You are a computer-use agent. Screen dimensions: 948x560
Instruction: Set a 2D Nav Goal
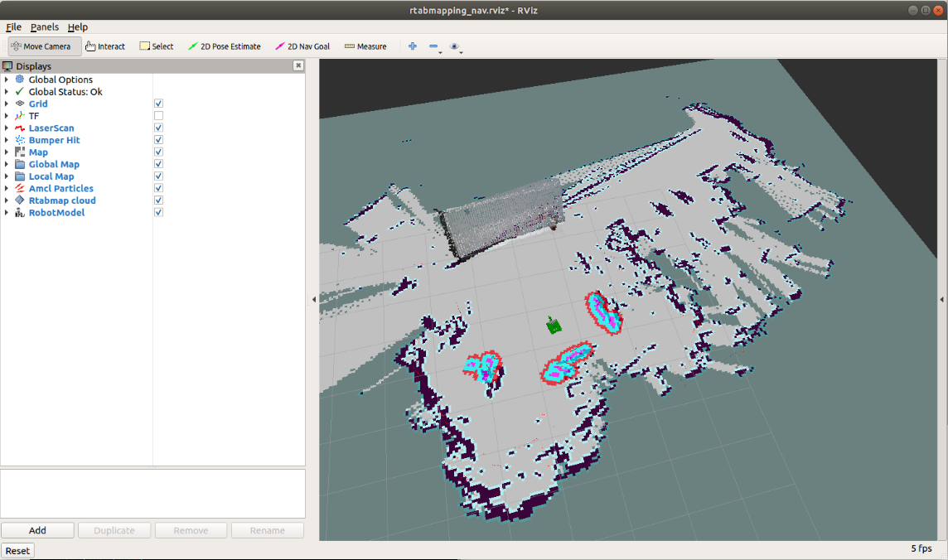click(303, 46)
